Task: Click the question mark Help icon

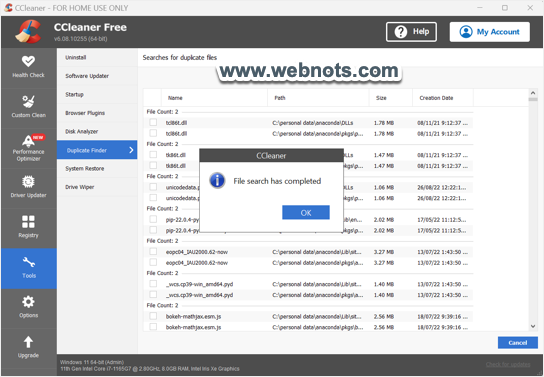Action: point(401,32)
